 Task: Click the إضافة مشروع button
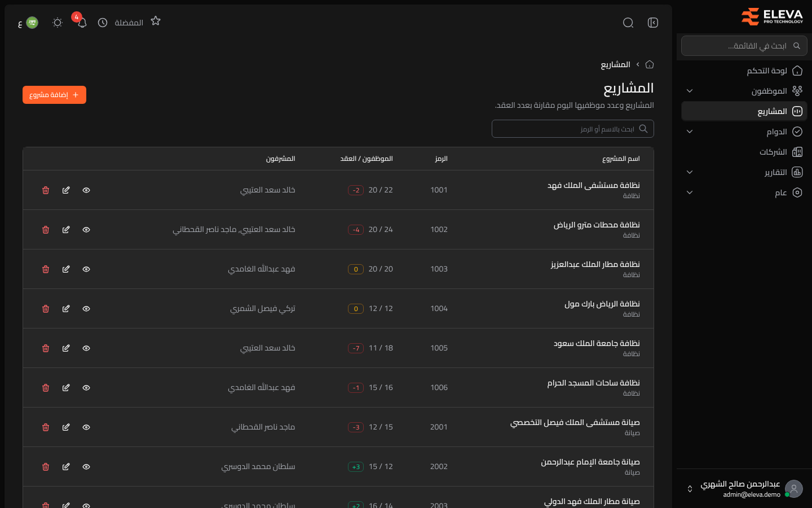pos(54,95)
